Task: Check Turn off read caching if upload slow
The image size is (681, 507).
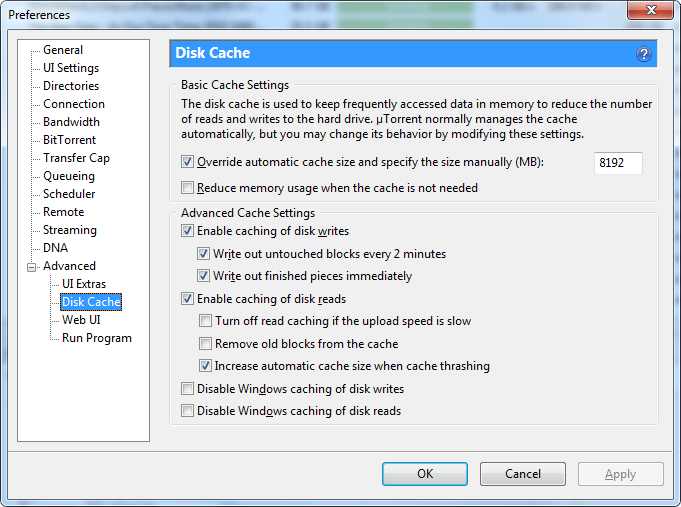Action: click(x=205, y=321)
